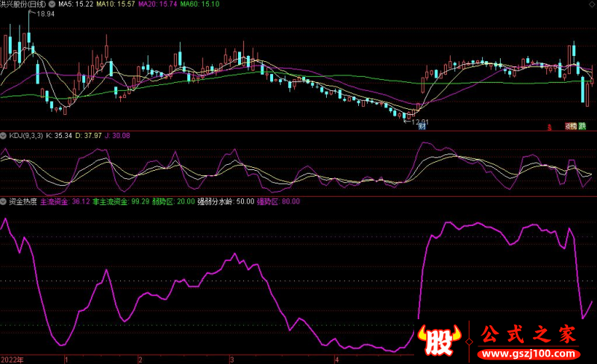Click the 13.91 low price marker
The height and width of the screenshot is (364, 597).
tap(419, 121)
